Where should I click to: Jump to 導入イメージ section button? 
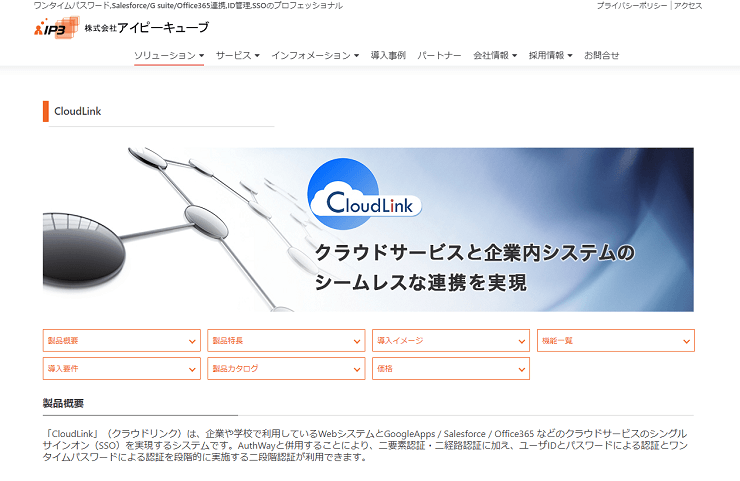pyautogui.click(x=451, y=340)
